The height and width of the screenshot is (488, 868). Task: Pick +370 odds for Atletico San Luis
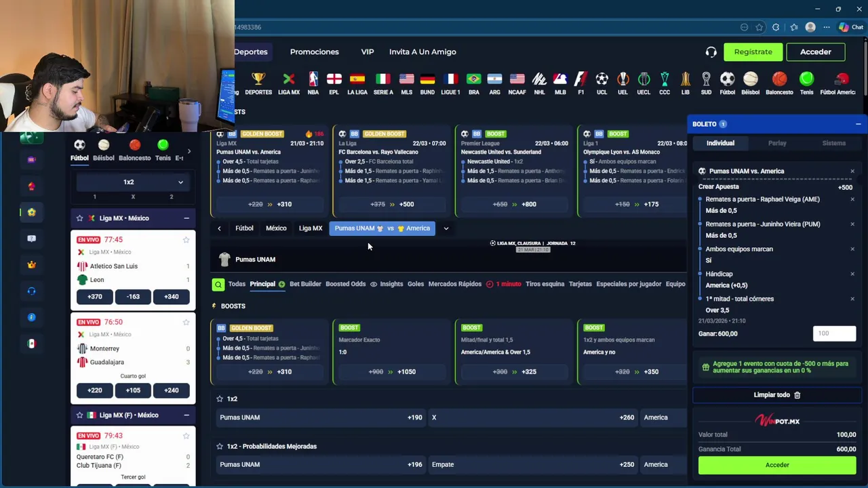click(95, 297)
